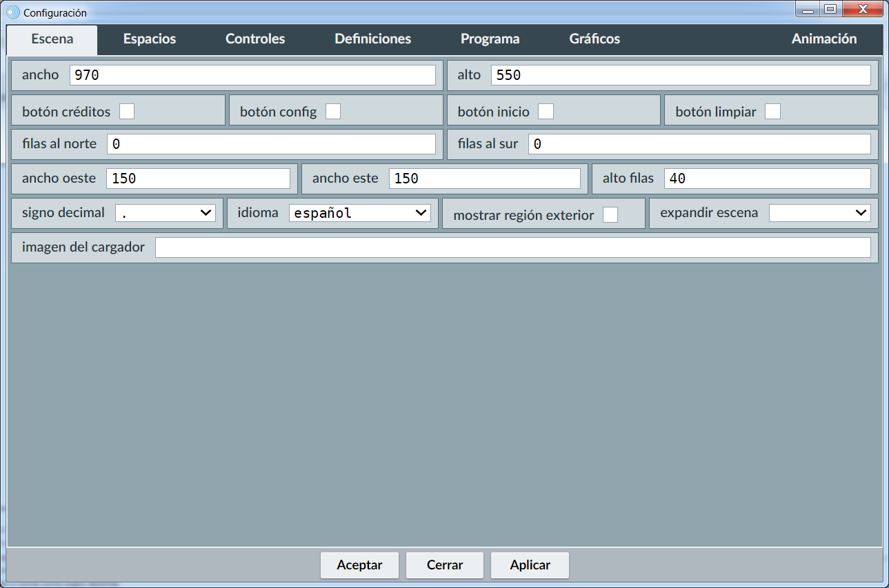
Task: Select the Programa tab
Action: pyautogui.click(x=490, y=39)
